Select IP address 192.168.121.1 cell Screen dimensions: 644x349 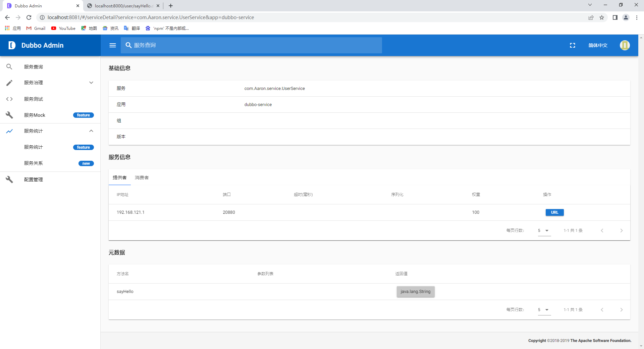[x=130, y=212]
